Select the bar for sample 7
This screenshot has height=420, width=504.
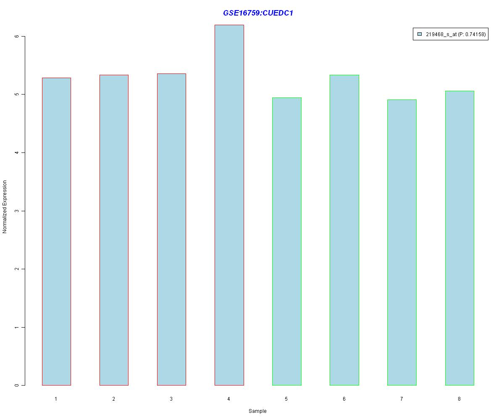tap(402, 242)
